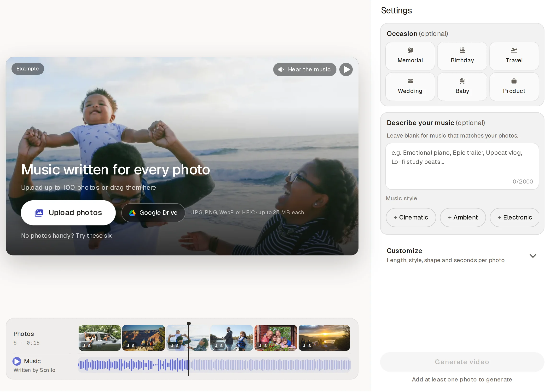Select the Memorial occasion dove icon
The width and height of the screenshot is (555, 392).
tap(411, 50)
